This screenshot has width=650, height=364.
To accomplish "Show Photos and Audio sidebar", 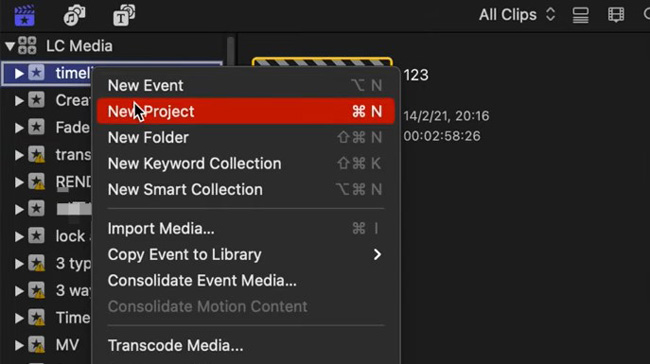I will click(x=74, y=15).
